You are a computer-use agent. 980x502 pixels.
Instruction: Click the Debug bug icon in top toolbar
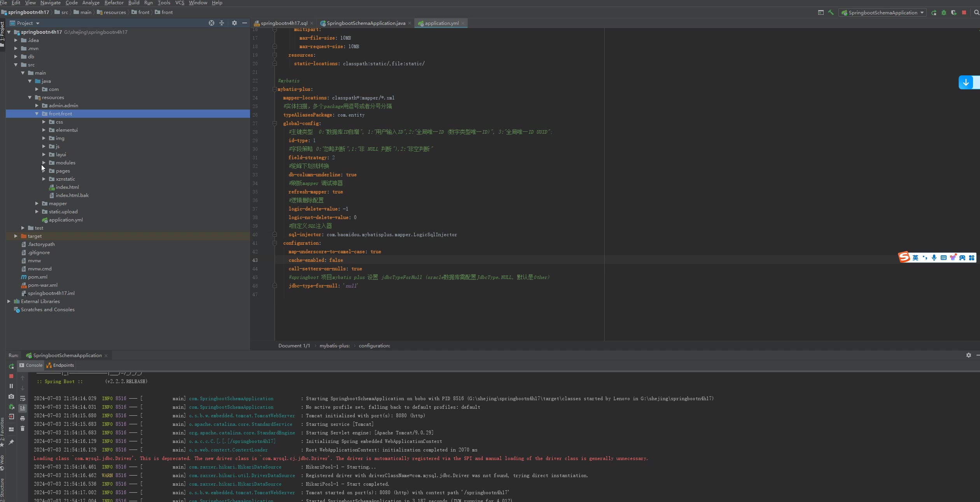(x=944, y=12)
